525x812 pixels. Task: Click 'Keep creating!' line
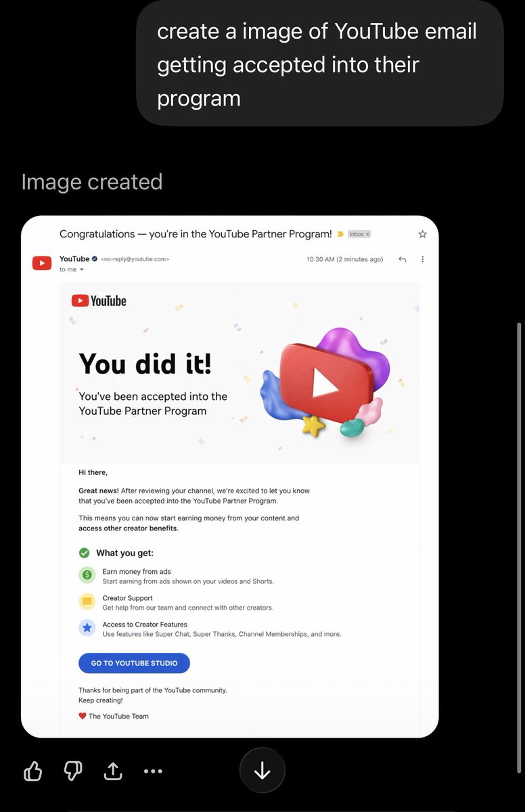click(101, 700)
